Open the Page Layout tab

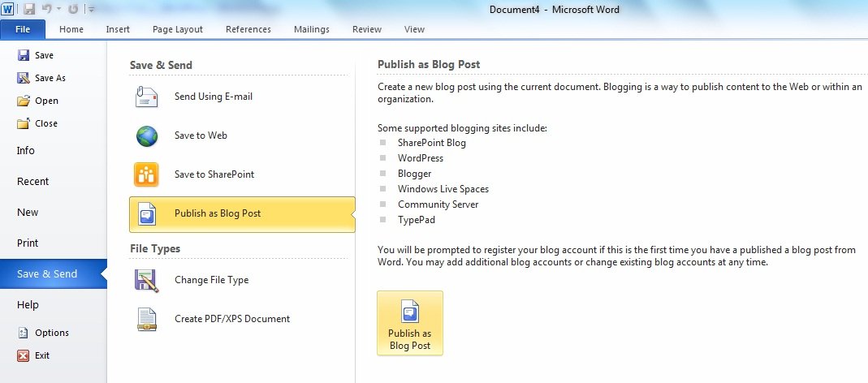(x=178, y=29)
